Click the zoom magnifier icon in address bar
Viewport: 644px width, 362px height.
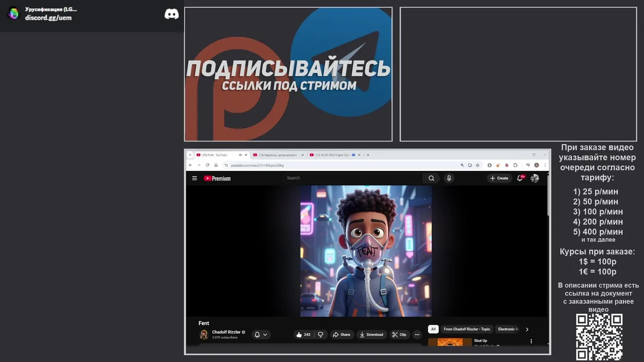[x=462, y=165]
